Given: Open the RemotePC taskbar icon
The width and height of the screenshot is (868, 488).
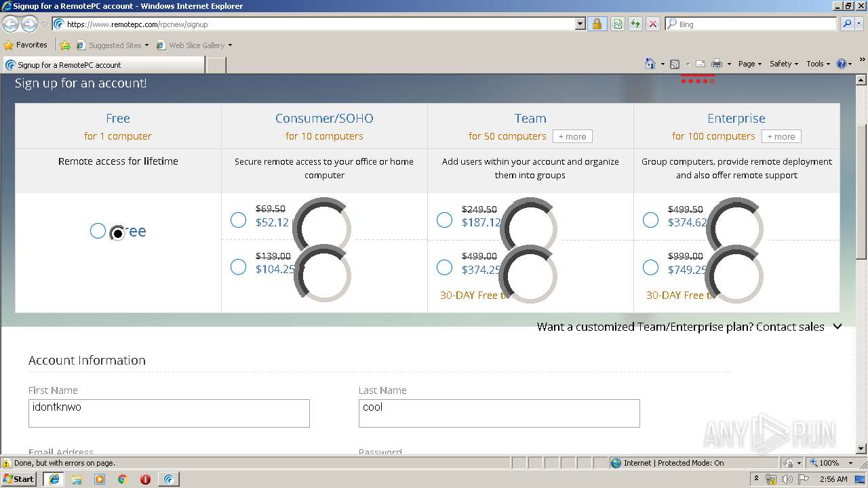Looking at the screenshot, I should pyautogui.click(x=169, y=479).
